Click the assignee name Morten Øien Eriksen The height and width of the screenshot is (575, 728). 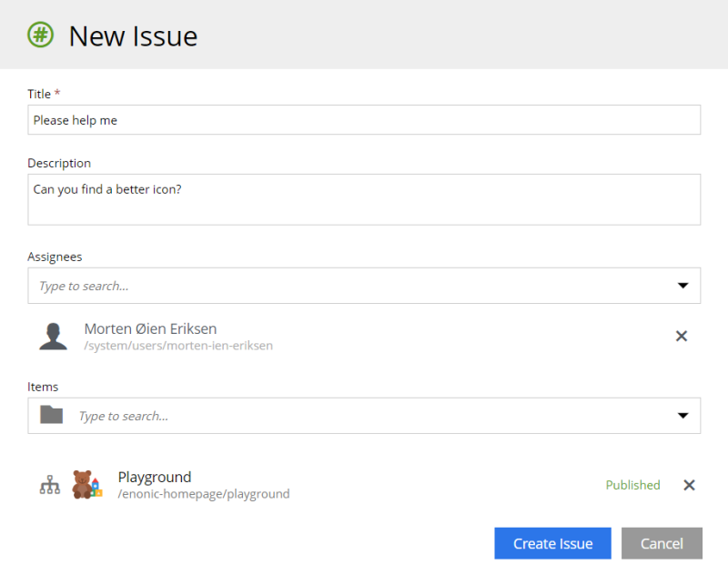[150, 328]
